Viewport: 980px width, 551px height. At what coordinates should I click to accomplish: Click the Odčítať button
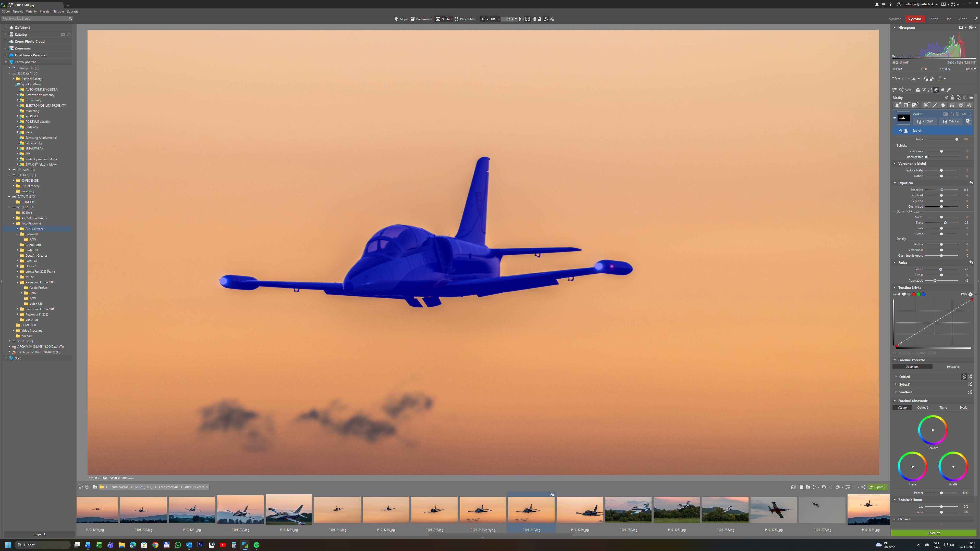pyautogui.click(x=951, y=121)
